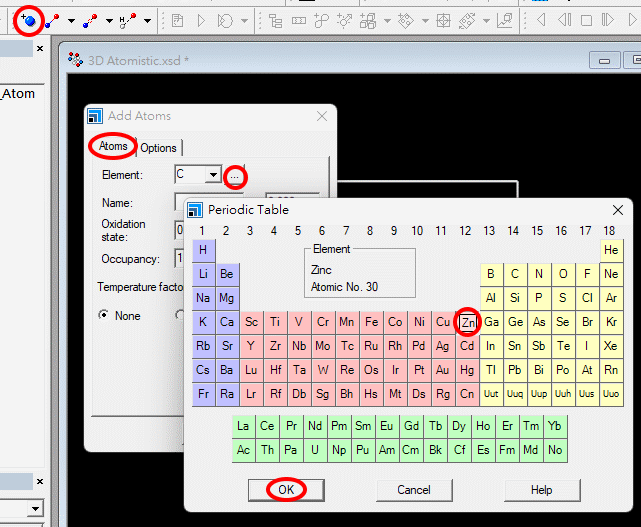Click the play backward triangle icon
Image resolution: width=641 pixels, height=527 pixels.
coord(541,19)
